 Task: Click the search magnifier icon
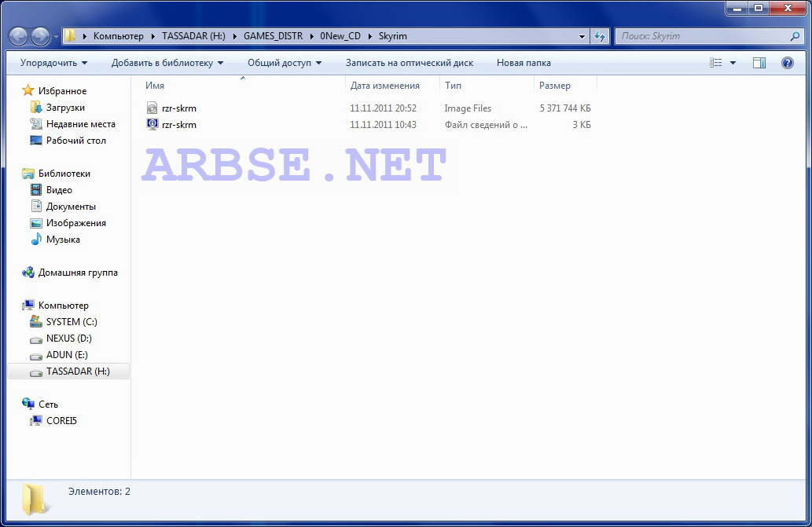(795, 36)
